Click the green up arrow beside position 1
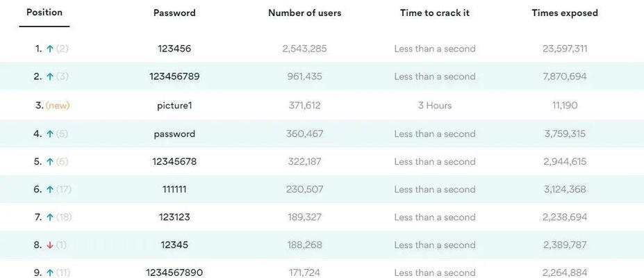This screenshot has height=278, width=644. tap(50, 49)
